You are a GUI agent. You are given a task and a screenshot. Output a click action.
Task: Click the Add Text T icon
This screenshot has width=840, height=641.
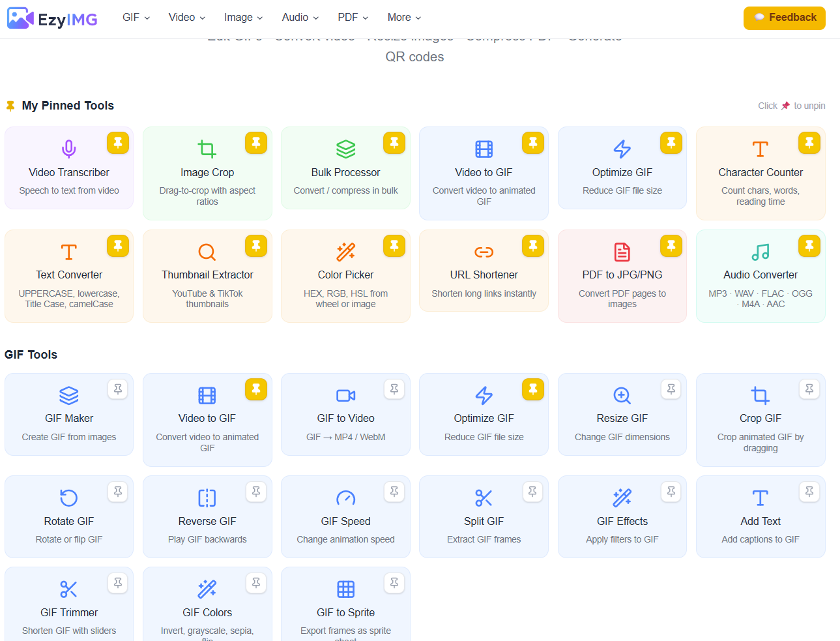760,498
